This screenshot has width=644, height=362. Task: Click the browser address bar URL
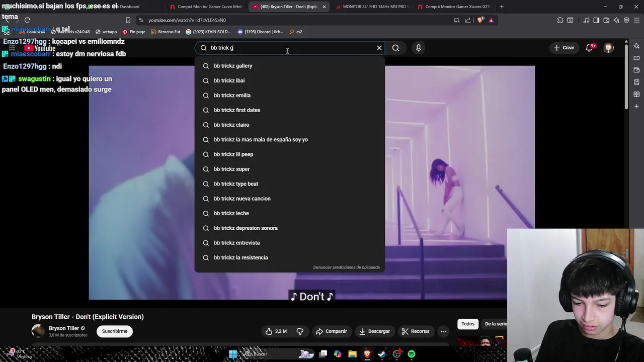point(187,20)
